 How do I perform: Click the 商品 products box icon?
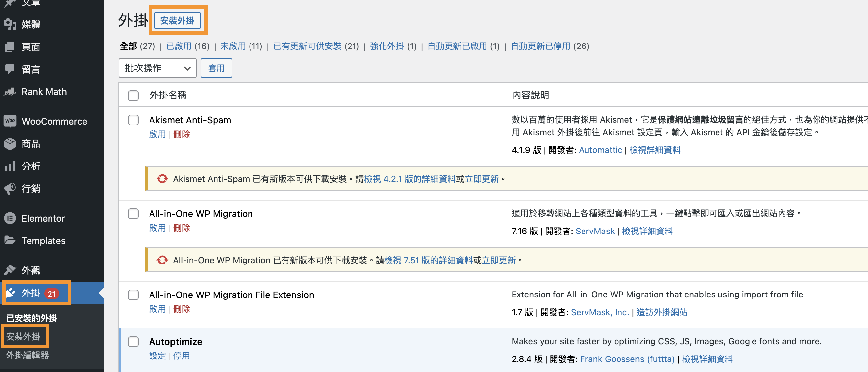pyautogui.click(x=10, y=144)
